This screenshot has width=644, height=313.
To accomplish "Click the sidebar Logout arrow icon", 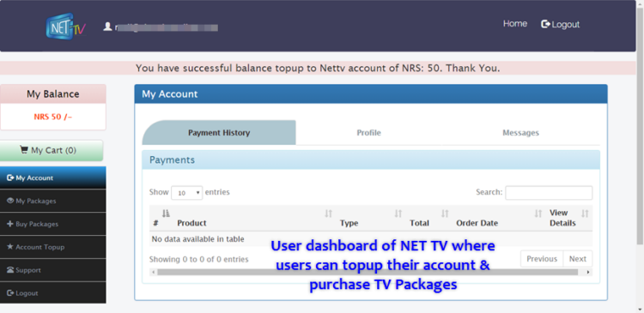I will (10, 293).
